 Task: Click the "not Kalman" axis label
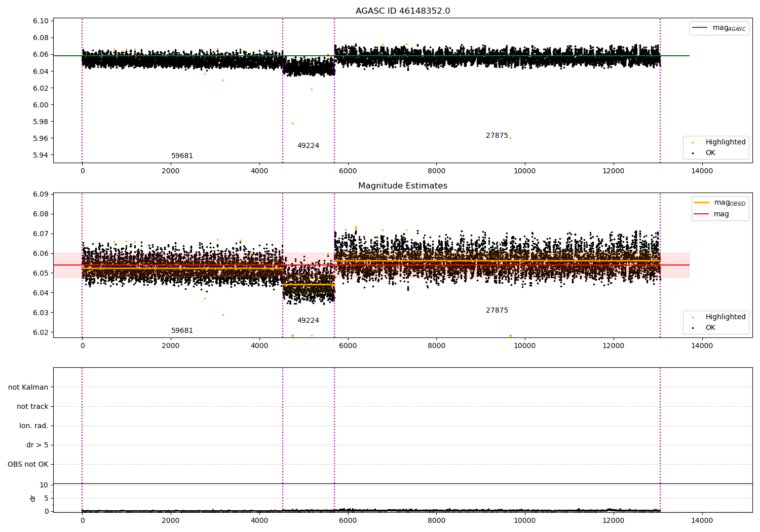(x=28, y=388)
